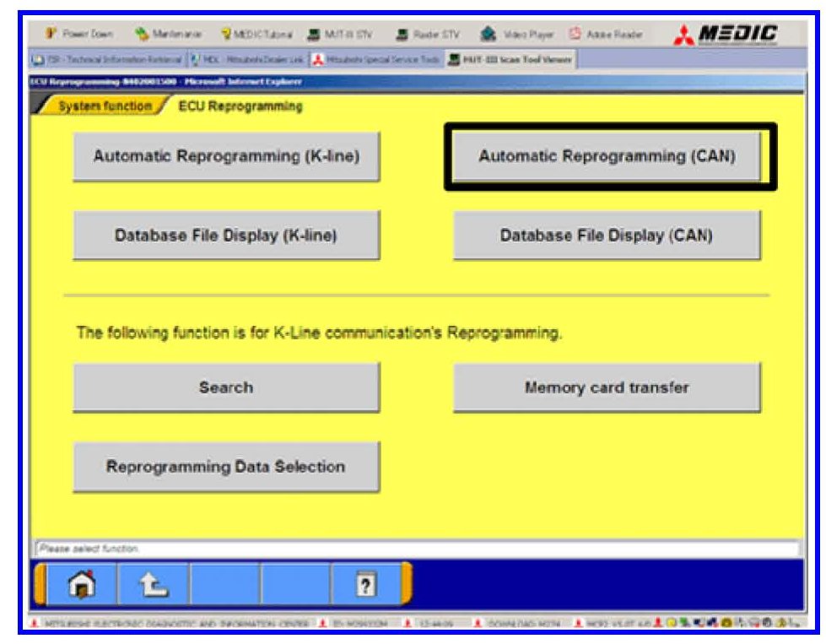Click Power Down in top toolbar

point(79,35)
